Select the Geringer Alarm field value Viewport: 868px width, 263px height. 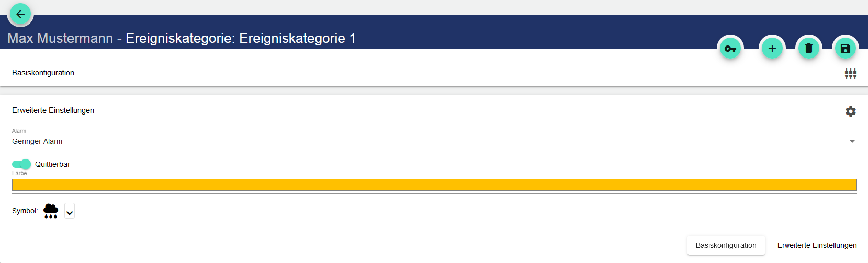[37, 141]
